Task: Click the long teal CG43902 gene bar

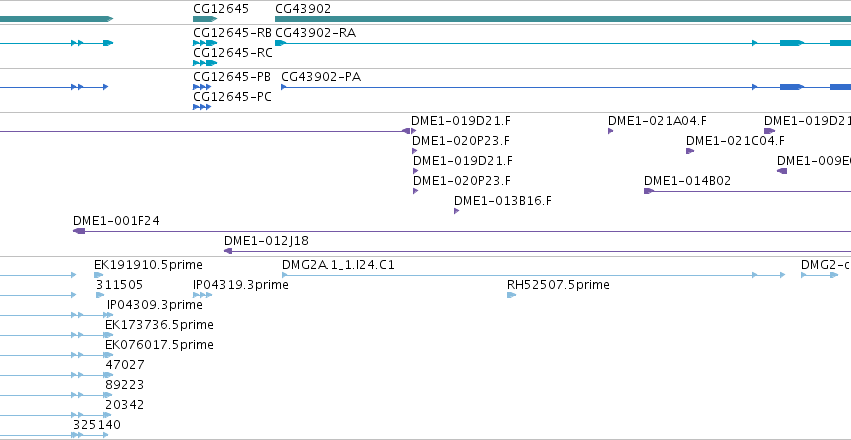Action: tap(563, 19)
